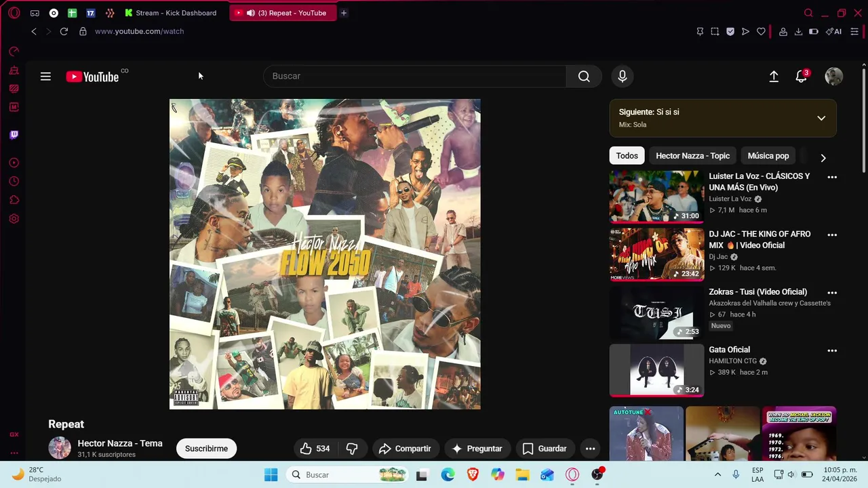The width and height of the screenshot is (868, 488).
Task: Open Easy Setup sliders icon
Action: click(x=854, y=31)
